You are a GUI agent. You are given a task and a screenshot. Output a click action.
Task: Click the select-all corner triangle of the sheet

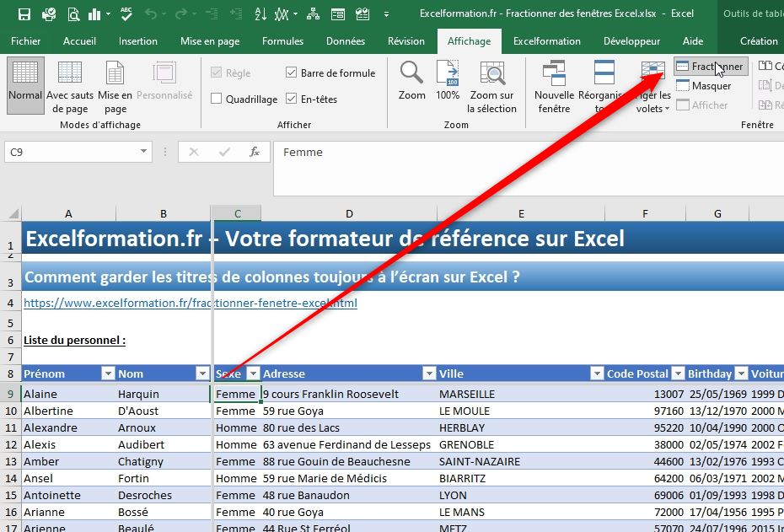13,214
